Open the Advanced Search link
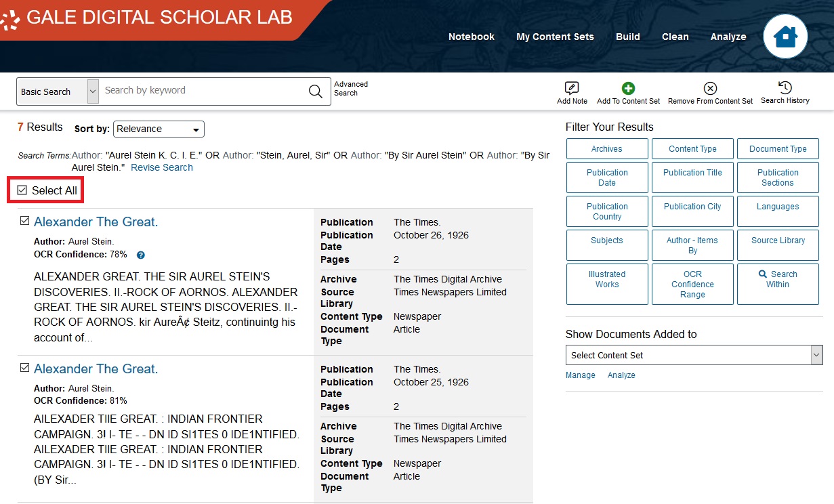 (350, 88)
